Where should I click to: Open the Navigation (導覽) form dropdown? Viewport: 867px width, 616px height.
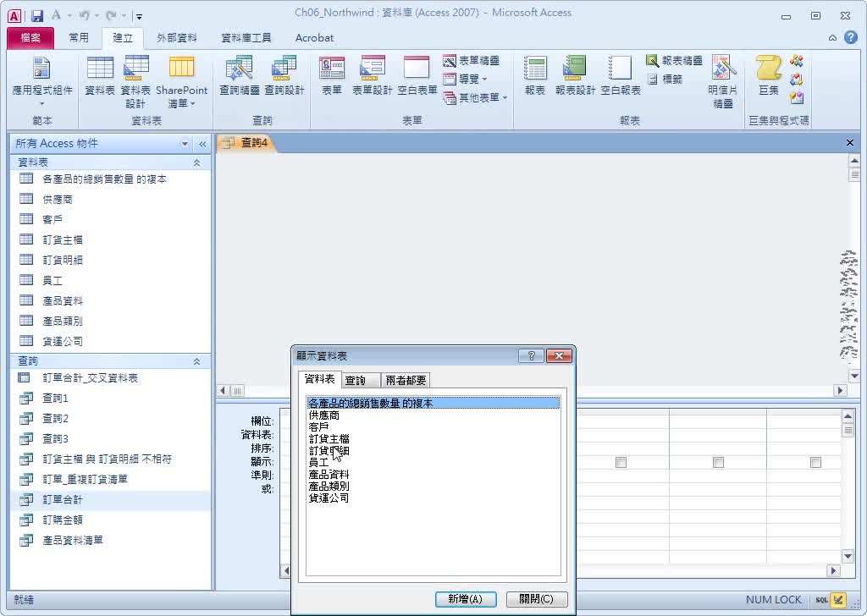tap(466, 79)
